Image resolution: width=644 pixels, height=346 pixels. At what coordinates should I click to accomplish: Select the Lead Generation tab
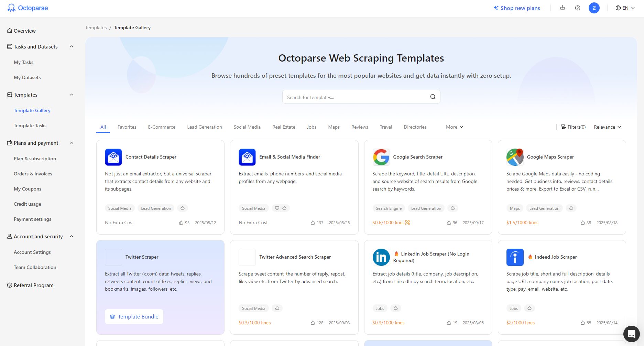click(x=205, y=127)
